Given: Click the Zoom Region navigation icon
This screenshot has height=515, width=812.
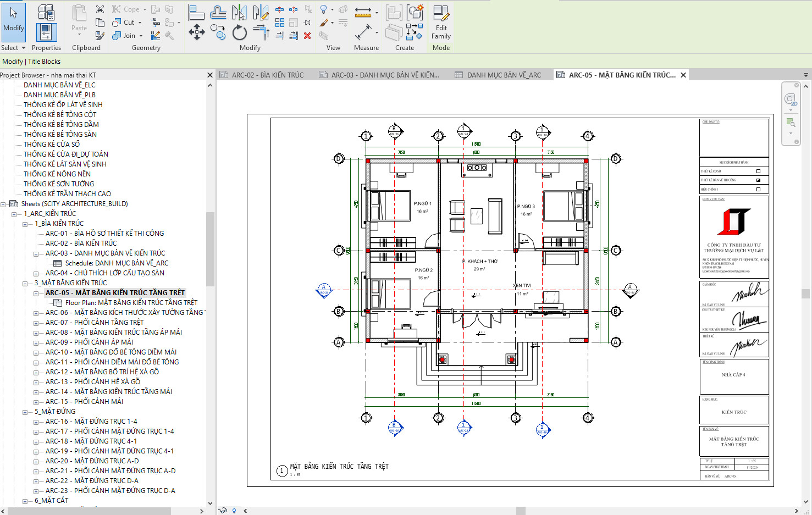Looking at the screenshot, I should (791, 122).
